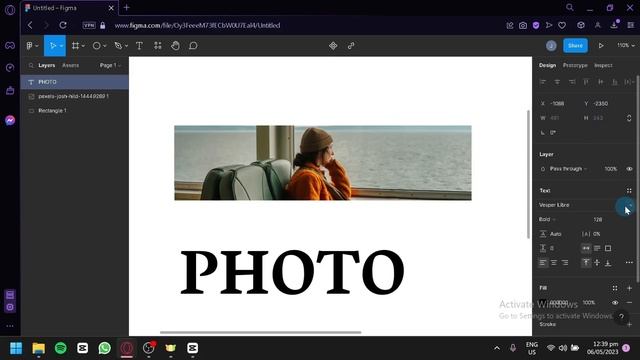Toggle constrain proportions lock
Image resolution: width=640 pixels, height=360 pixels.
pyautogui.click(x=629, y=118)
